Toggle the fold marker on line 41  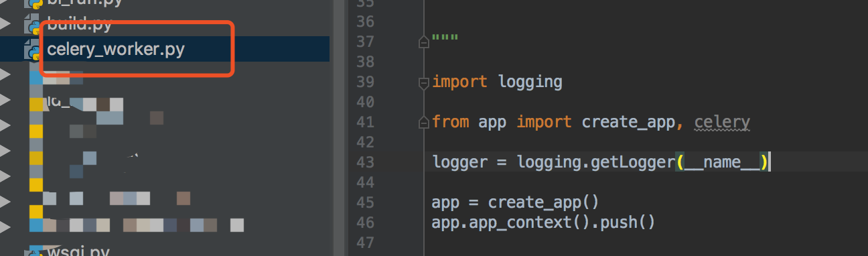pyautogui.click(x=423, y=123)
